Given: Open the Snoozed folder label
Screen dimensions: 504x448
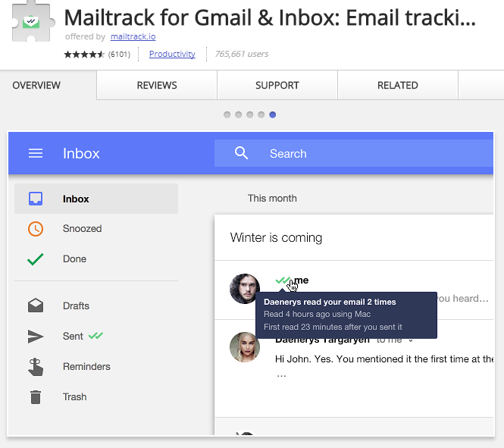Looking at the screenshot, I should tap(83, 228).
